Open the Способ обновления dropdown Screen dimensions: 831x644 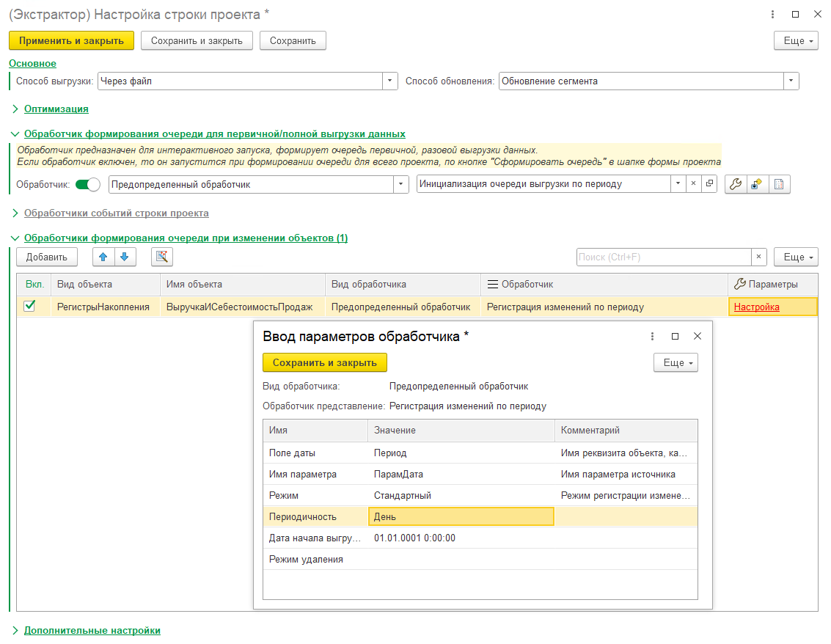coord(791,81)
